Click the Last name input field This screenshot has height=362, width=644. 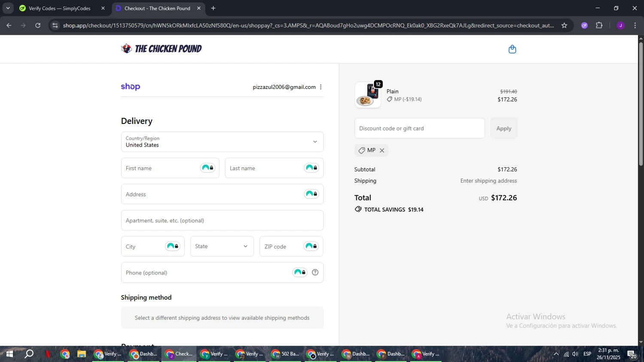point(274,168)
